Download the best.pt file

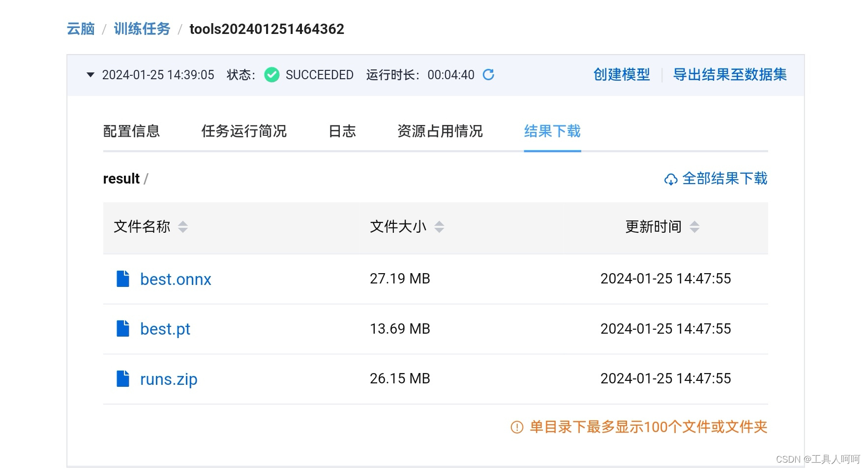click(165, 329)
